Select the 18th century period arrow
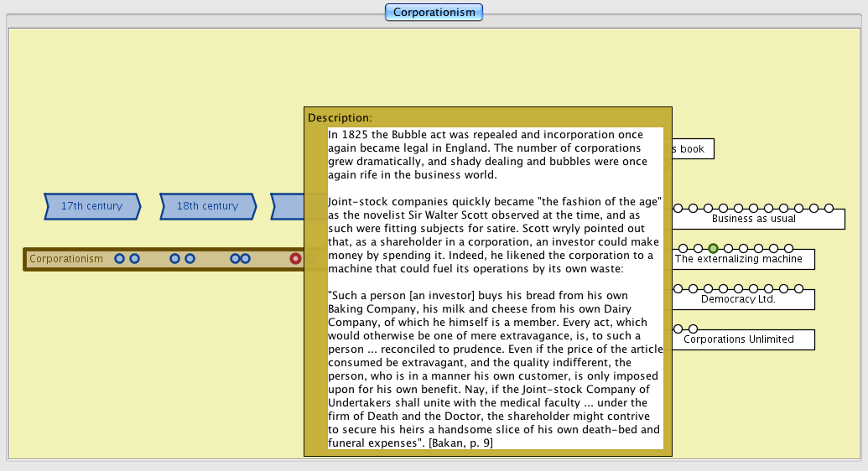Image resolution: width=868 pixels, height=471 pixels. tap(207, 206)
